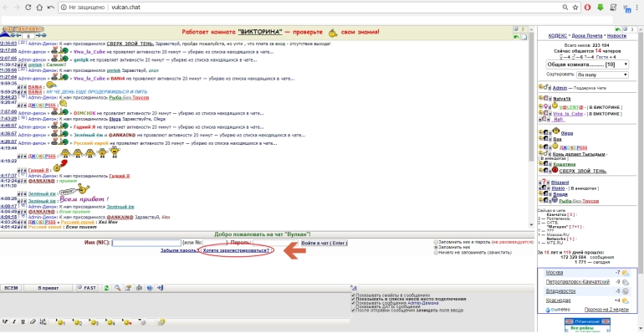Open the two-week forecast link
Image resolution: width=644 pixels, height=334 pixels.
coord(606,310)
